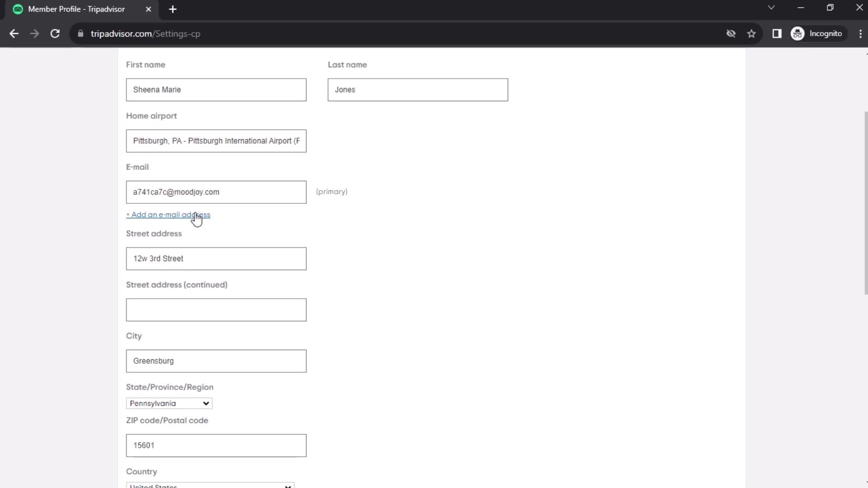
Task: Click the ZIP code input field
Action: 216,445
